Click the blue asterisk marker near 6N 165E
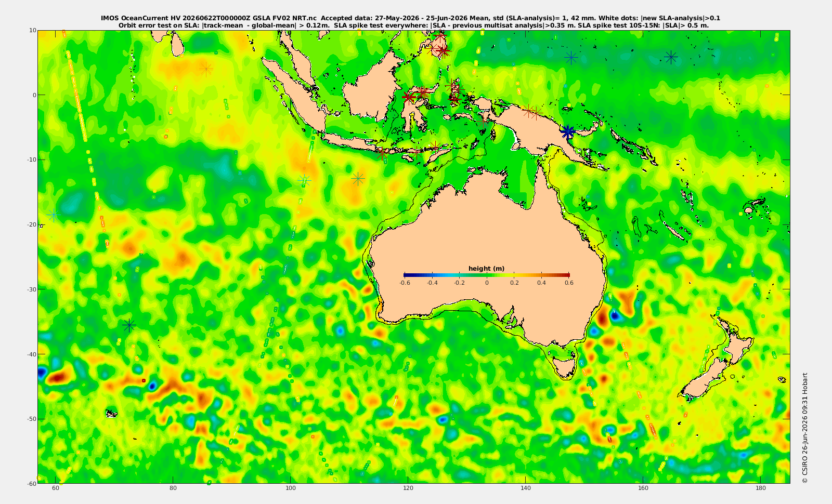 [671, 57]
